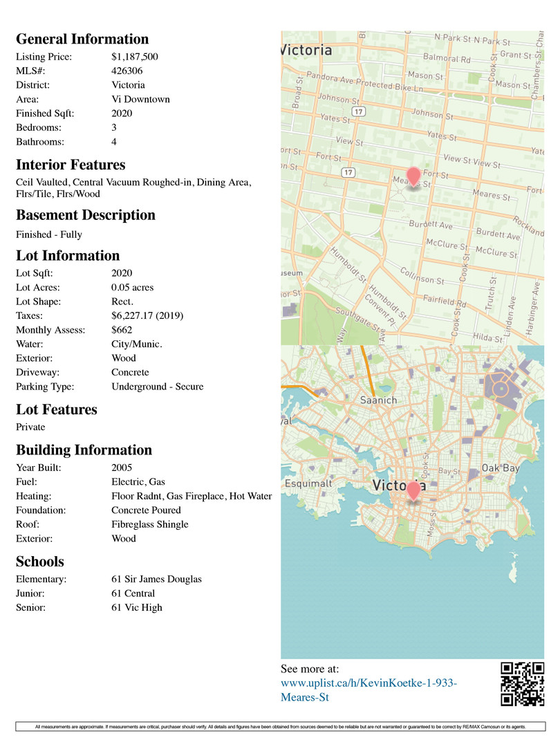The height and width of the screenshot is (747, 560).
Task: Click the 'Balmoral Rd' street label
Action: tap(447, 59)
